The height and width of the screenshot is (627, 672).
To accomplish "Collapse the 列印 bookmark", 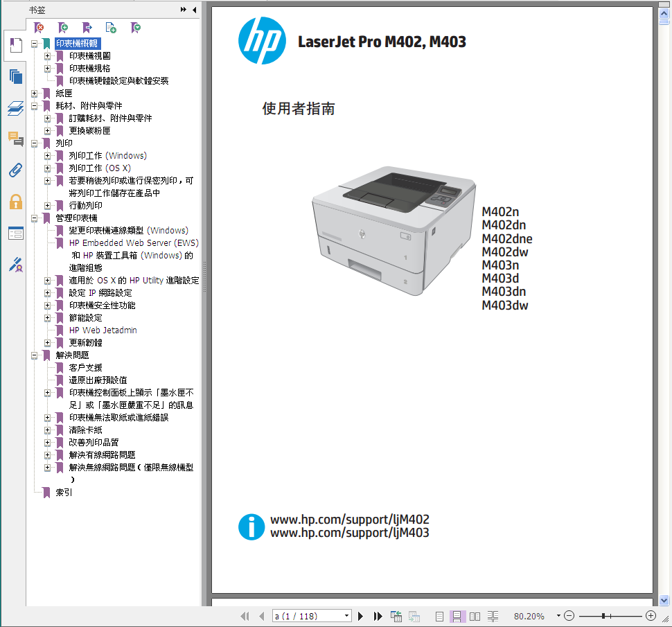I will tap(34, 143).
